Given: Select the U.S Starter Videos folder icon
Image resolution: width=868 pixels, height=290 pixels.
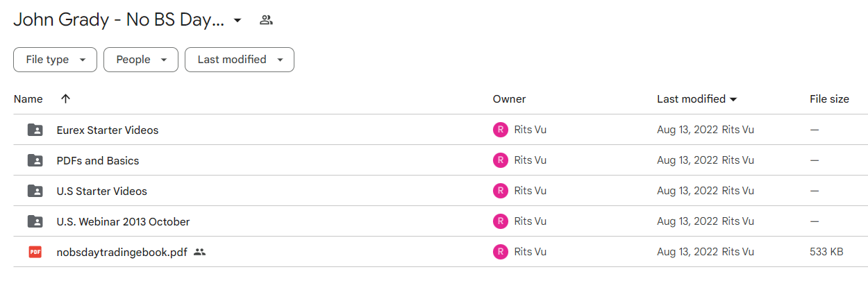Looking at the screenshot, I should 35,191.
